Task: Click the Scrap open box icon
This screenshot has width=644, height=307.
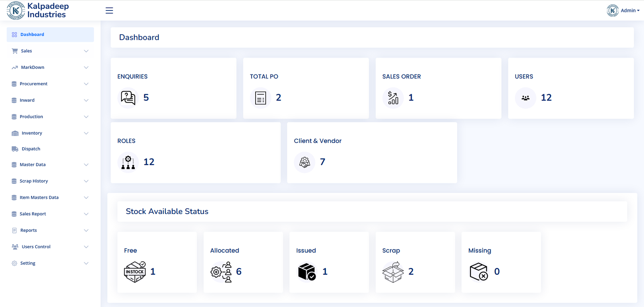Action: click(x=393, y=272)
